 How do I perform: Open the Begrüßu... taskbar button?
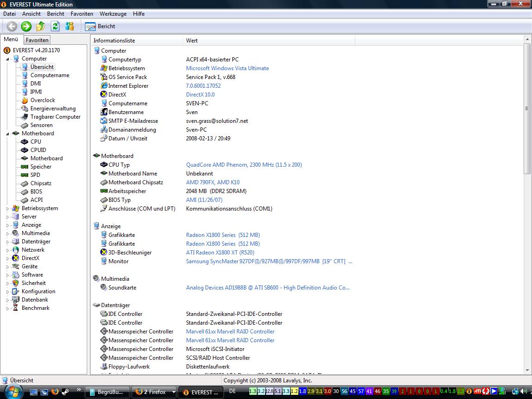pos(107,392)
